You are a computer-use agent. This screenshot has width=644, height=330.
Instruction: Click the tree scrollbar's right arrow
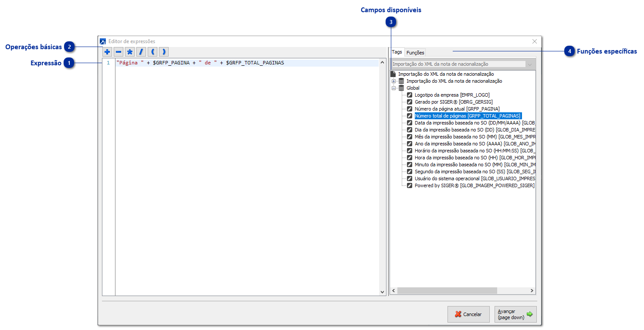tap(532, 290)
